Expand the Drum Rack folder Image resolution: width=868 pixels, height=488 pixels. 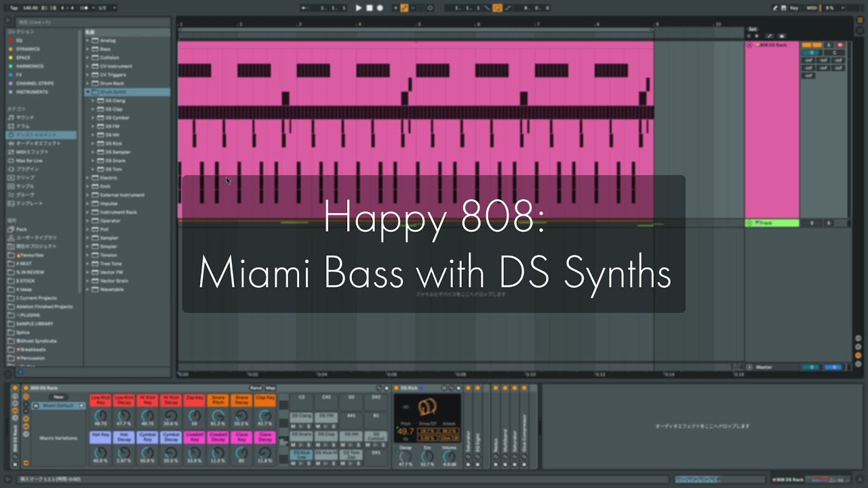tap(87, 83)
